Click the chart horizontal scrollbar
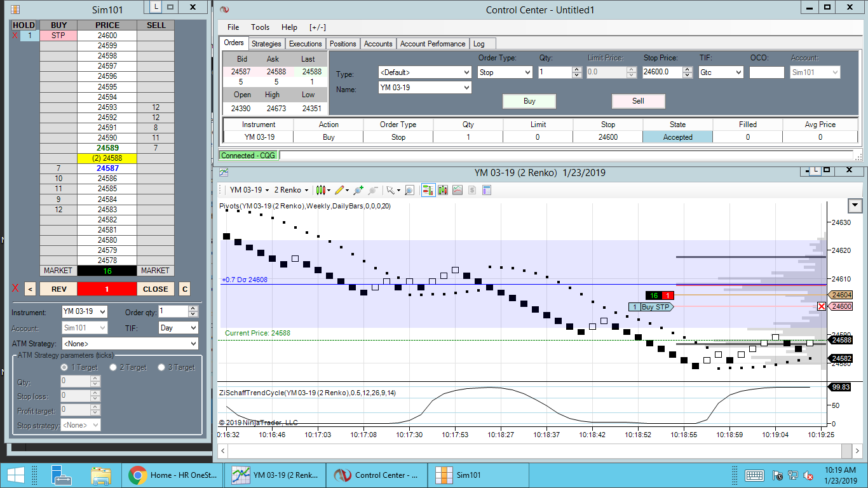 click(539, 451)
